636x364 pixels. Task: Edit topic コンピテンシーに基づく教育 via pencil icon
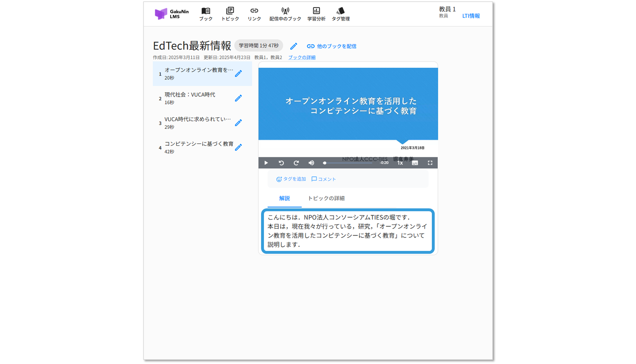(x=238, y=147)
